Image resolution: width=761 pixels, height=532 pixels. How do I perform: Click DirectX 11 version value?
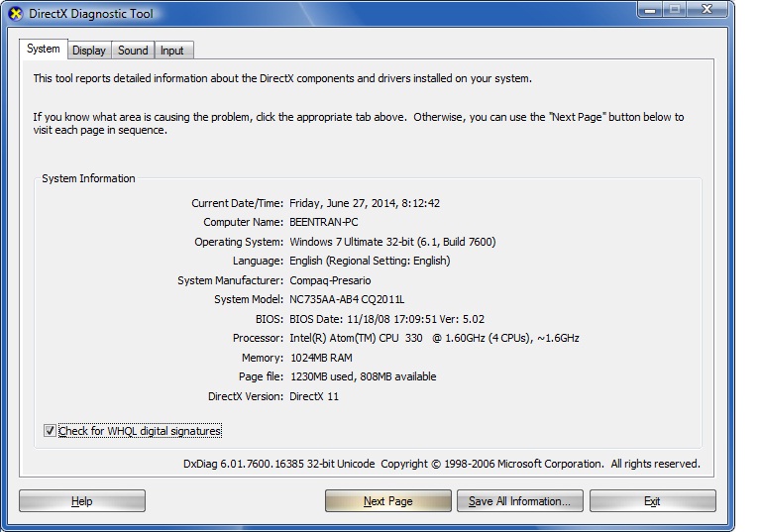tap(314, 396)
